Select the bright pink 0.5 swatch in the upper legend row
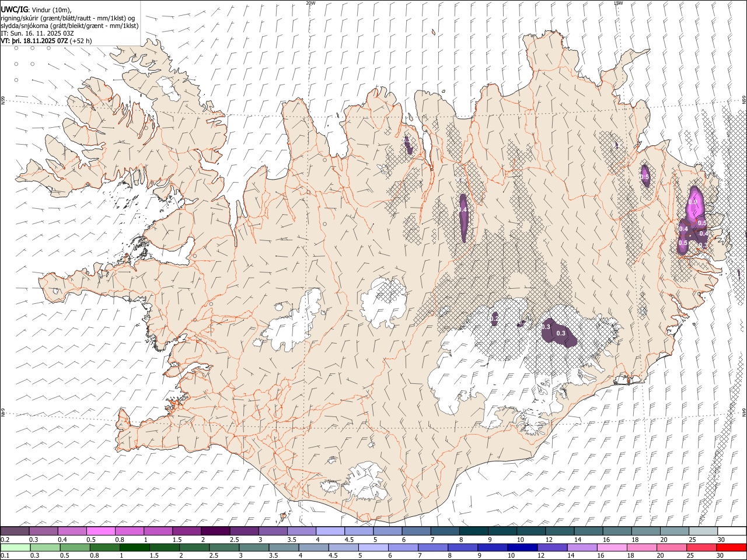This screenshot has height=560, width=747. [101, 531]
